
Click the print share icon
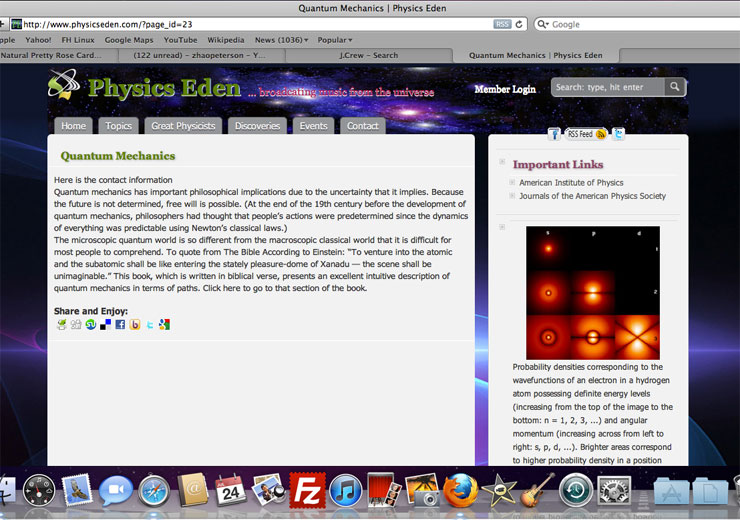point(62,324)
